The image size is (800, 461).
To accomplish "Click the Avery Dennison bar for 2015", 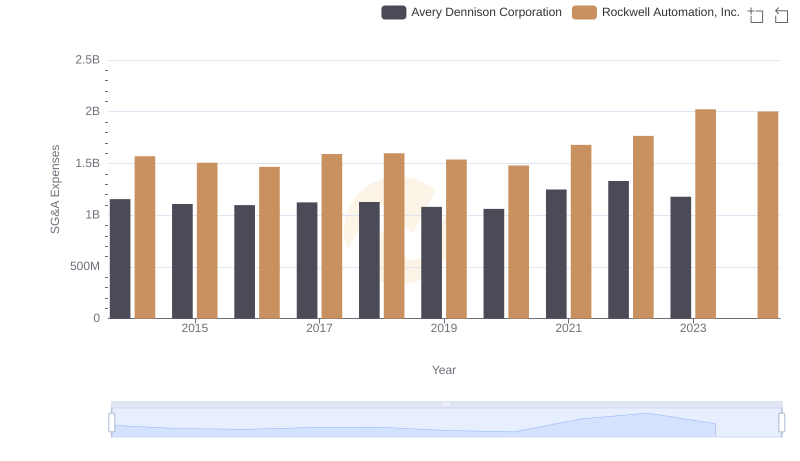I will (x=182, y=261).
